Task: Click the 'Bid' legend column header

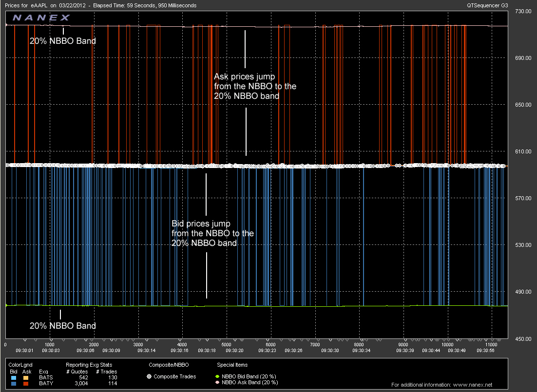Action: click(x=13, y=372)
